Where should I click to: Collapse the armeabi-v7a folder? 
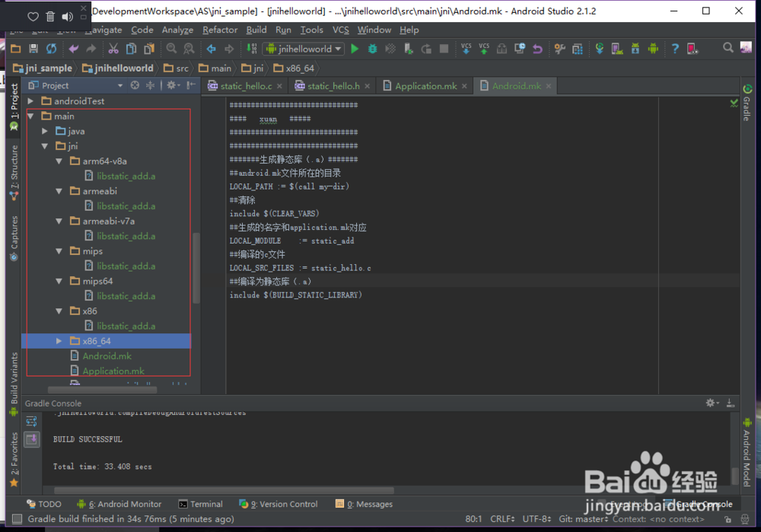coord(59,221)
